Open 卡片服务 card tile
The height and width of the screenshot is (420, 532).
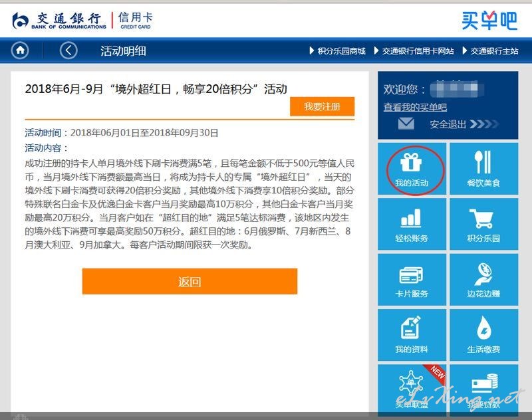pyautogui.click(x=412, y=280)
